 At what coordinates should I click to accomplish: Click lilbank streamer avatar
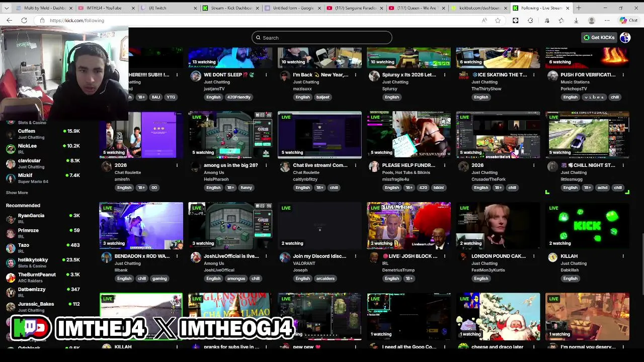[x=106, y=258]
